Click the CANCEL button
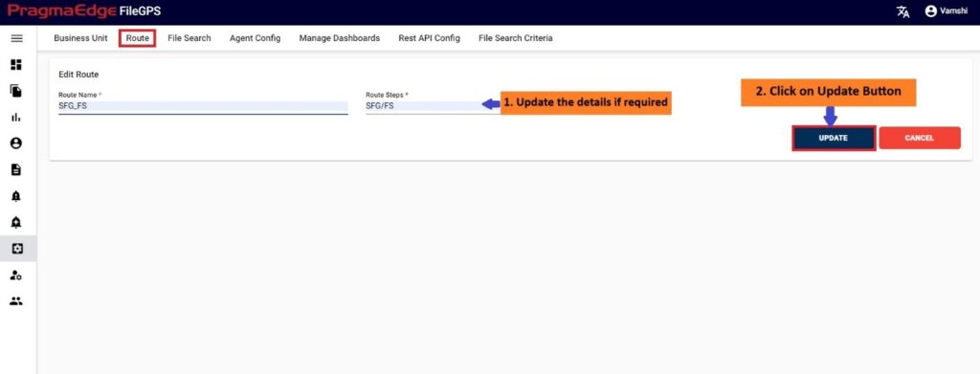 920,138
